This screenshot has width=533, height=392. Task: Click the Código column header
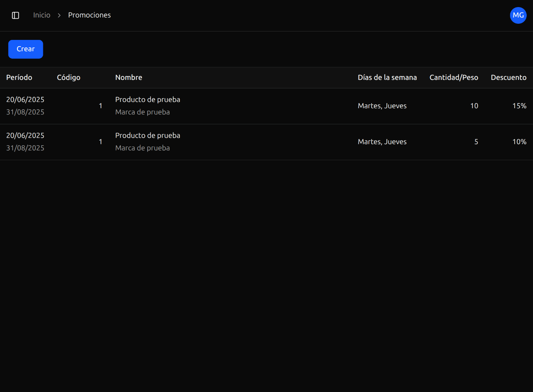69,77
